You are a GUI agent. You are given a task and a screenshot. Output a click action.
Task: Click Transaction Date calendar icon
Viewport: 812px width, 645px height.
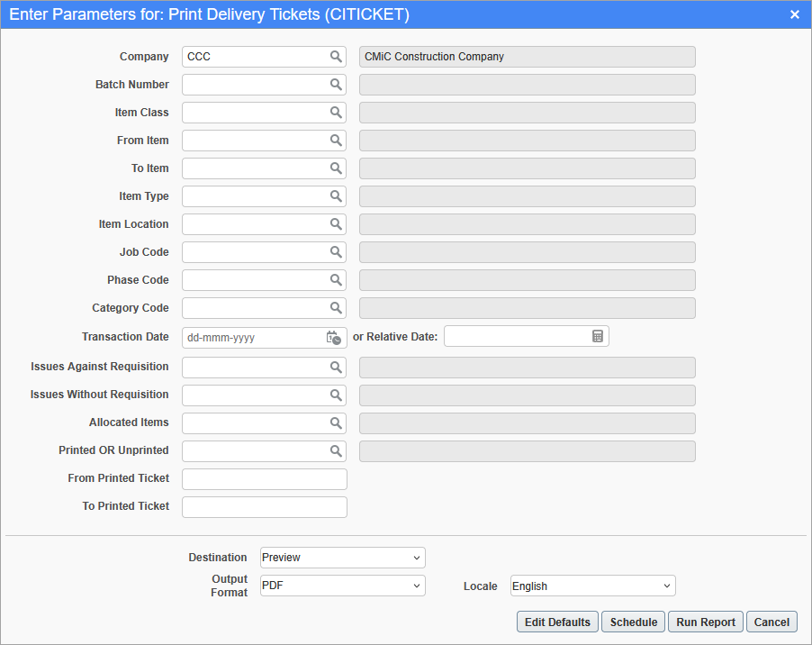[x=333, y=338]
